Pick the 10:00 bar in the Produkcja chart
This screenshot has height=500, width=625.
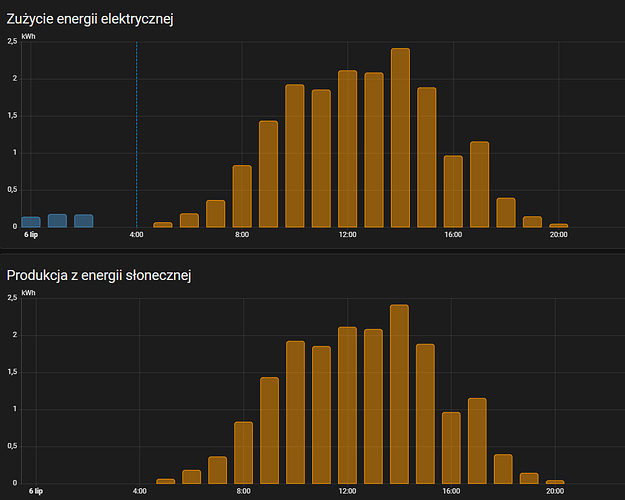tap(295, 412)
